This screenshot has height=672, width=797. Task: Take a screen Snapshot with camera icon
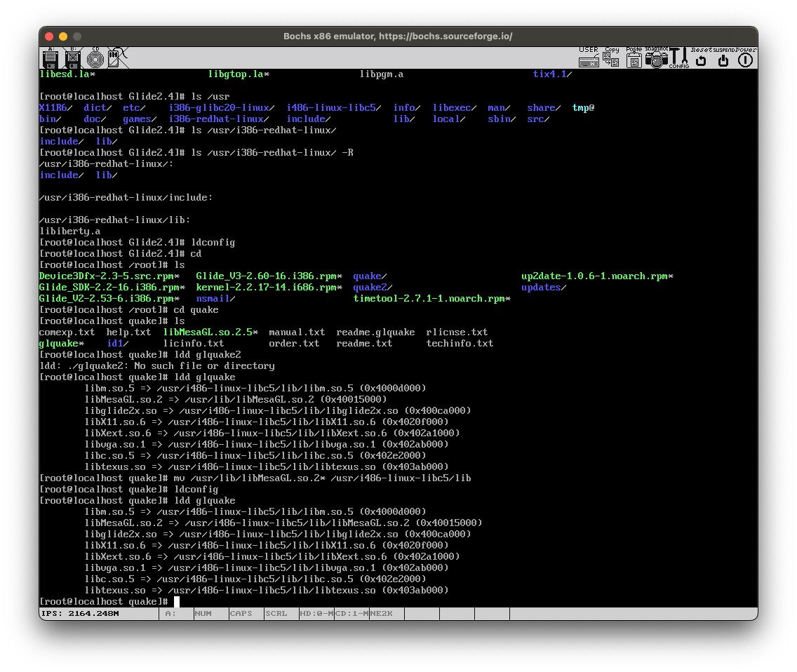656,58
